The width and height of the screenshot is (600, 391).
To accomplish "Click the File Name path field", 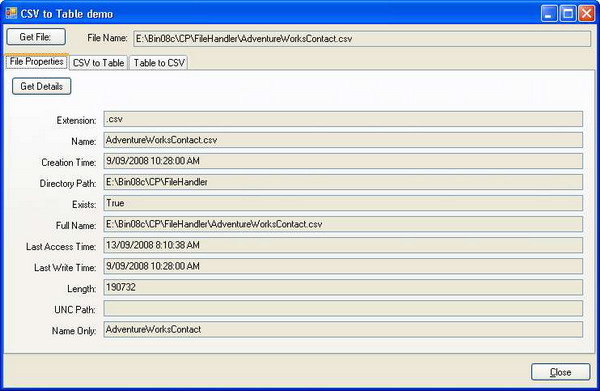I will [x=362, y=39].
